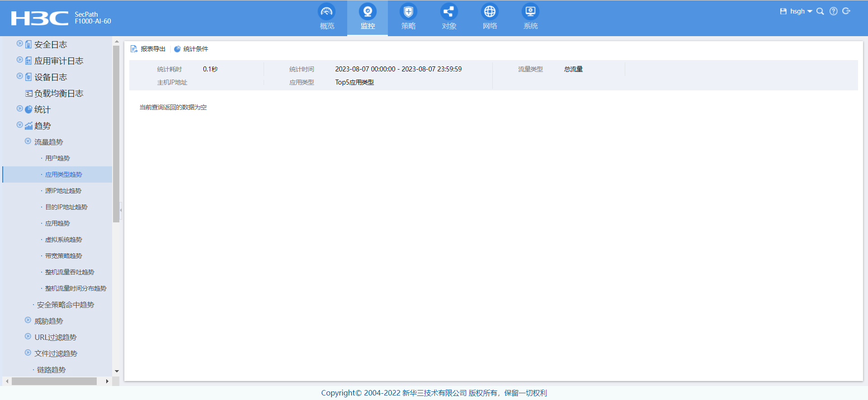Click the 统计 pie chart icon
The width and height of the screenshot is (868, 400).
[x=28, y=109]
